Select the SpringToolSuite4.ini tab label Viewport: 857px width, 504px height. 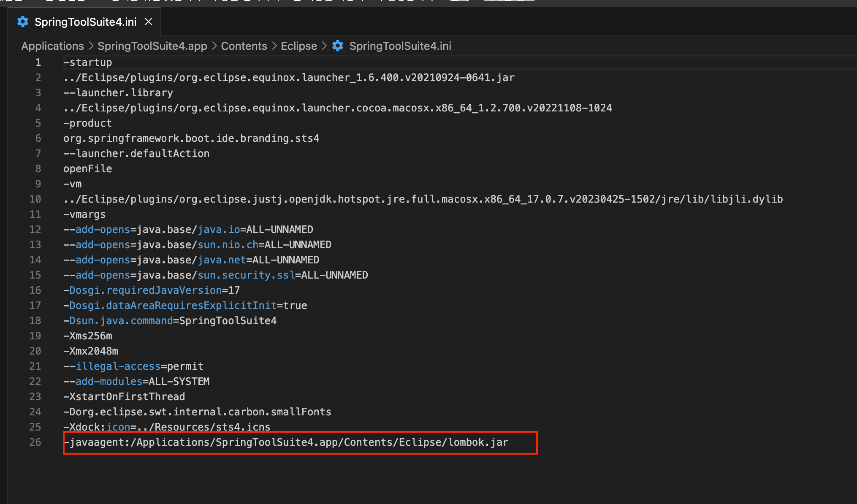pos(85,22)
